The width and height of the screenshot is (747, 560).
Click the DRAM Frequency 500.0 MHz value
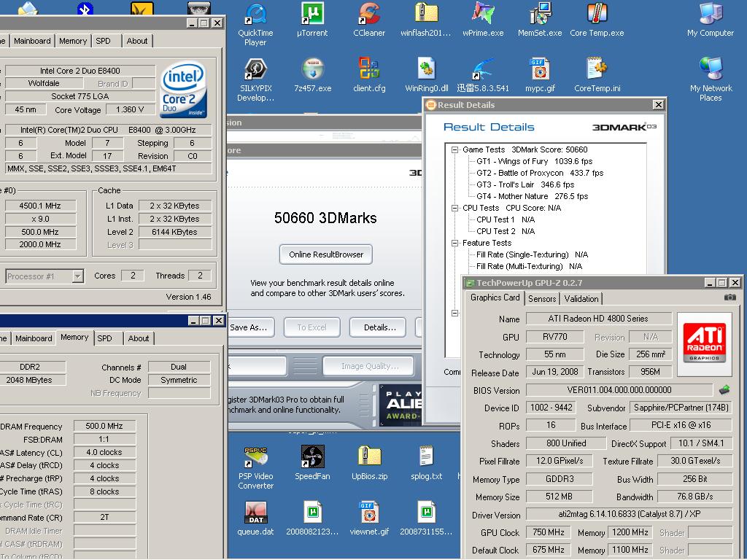pyautogui.click(x=104, y=426)
